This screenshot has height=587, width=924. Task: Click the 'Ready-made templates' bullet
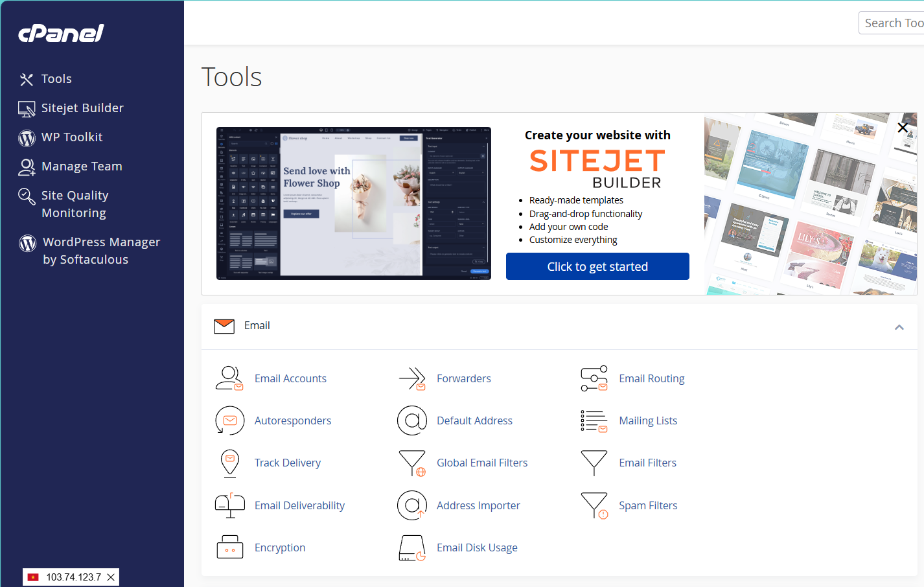576,200
